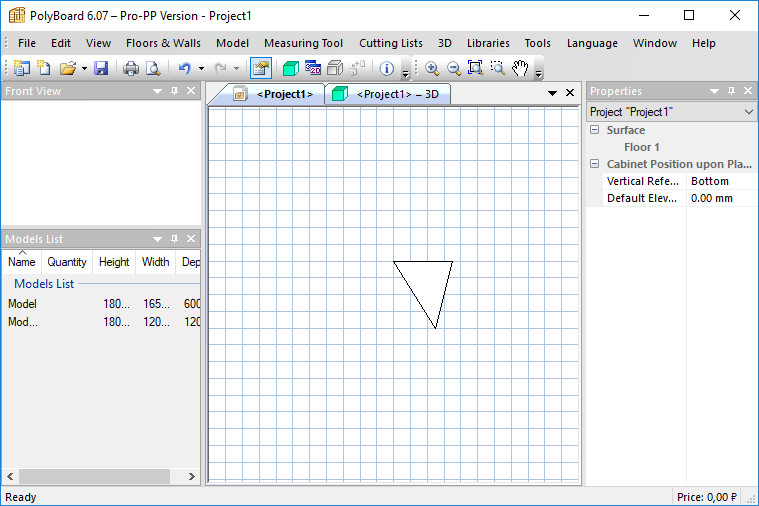This screenshot has height=506, width=759.
Task: Click the Default Elevation value field
Action: click(720, 198)
